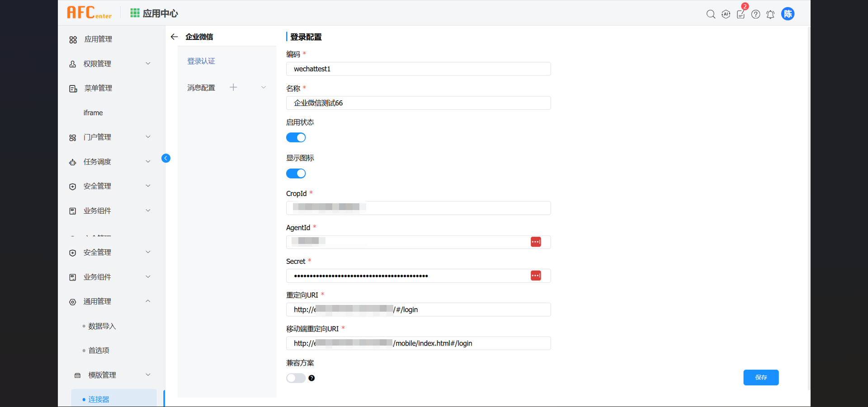Image resolution: width=868 pixels, height=407 pixels.
Task: Switch to the 登录认证 tab
Action: 201,61
